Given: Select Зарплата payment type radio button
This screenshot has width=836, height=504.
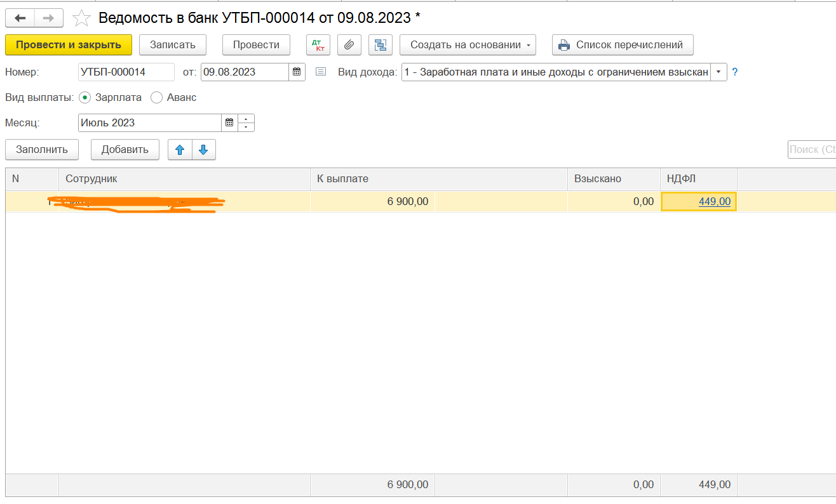Looking at the screenshot, I should [84, 98].
